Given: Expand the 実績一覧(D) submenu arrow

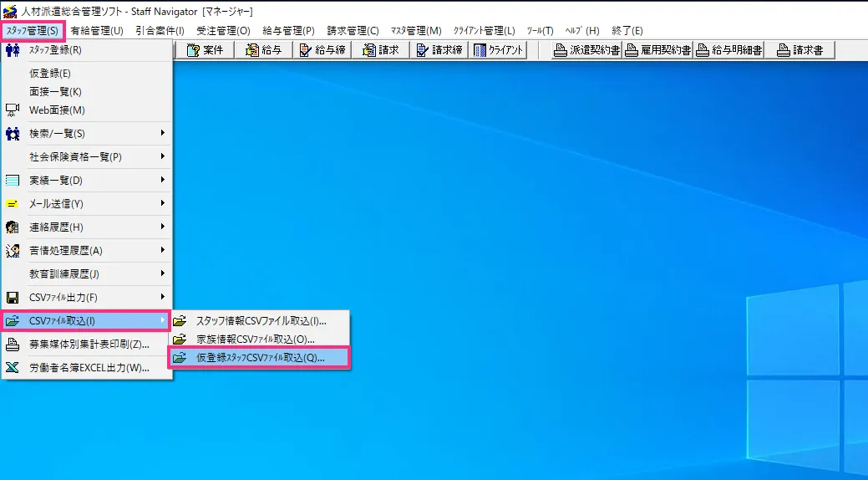Looking at the screenshot, I should pos(162,180).
